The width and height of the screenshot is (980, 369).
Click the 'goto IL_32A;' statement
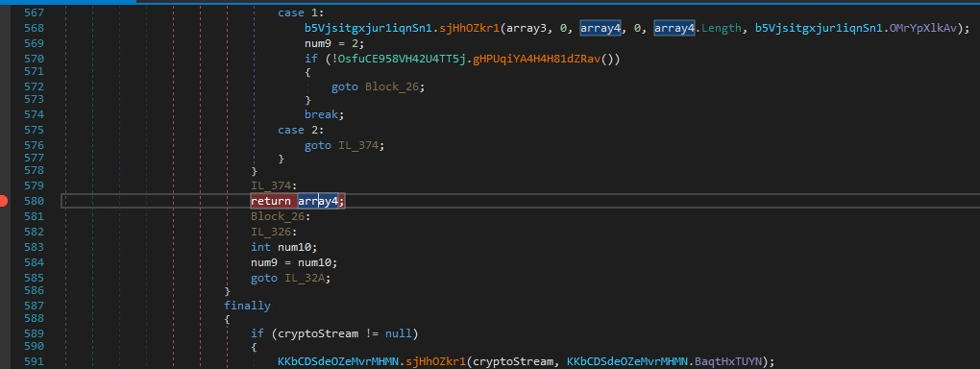click(x=290, y=279)
